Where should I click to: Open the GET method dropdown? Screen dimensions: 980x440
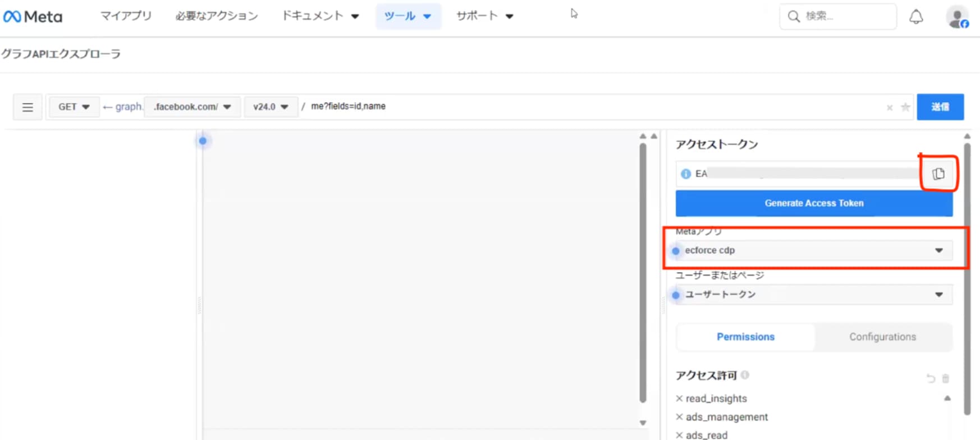(x=74, y=107)
